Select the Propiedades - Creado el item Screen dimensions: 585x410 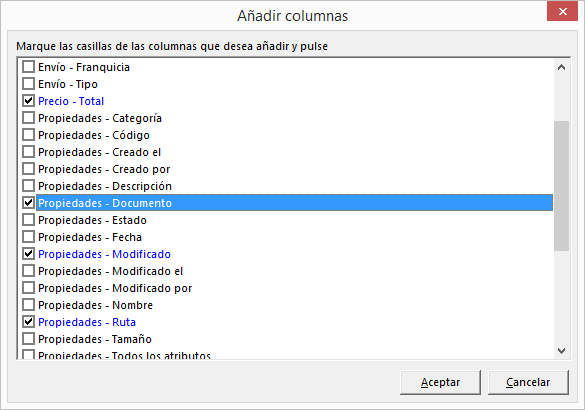pyautogui.click(x=99, y=152)
